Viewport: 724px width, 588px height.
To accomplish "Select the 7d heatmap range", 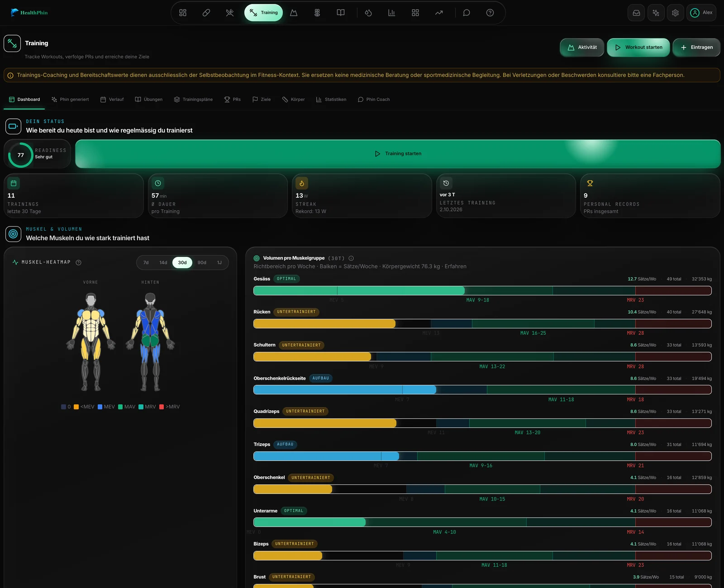I will pyautogui.click(x=146, y=262).
